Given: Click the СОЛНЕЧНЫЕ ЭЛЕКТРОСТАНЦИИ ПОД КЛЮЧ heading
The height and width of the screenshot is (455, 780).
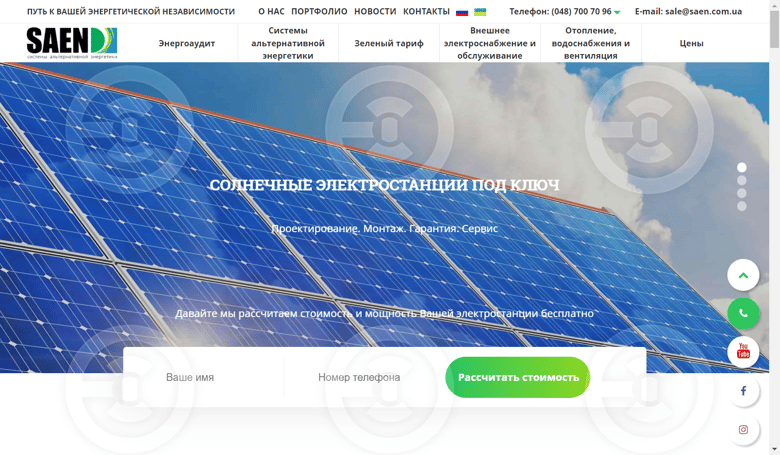Looking at the screenshot, I should point(385,185).
